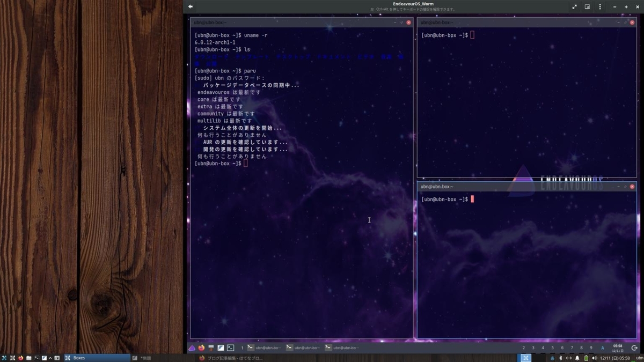Open the EndeavourOS purple launcher in the guest panel
Viewport: 644px width, 362px height.
(x=192, y=348)
